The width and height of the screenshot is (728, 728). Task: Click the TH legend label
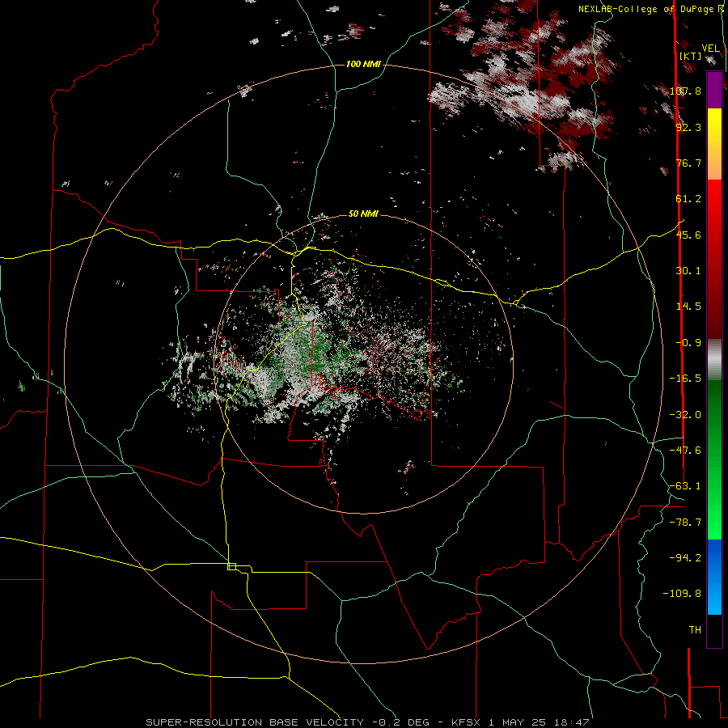pyautogui.click(x=695, y=630)
